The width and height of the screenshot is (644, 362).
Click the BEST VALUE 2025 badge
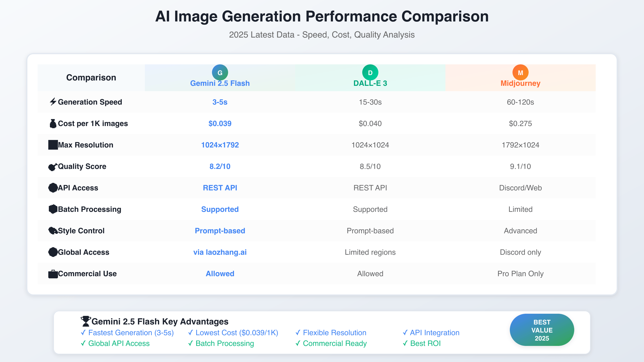coord(542,330)
